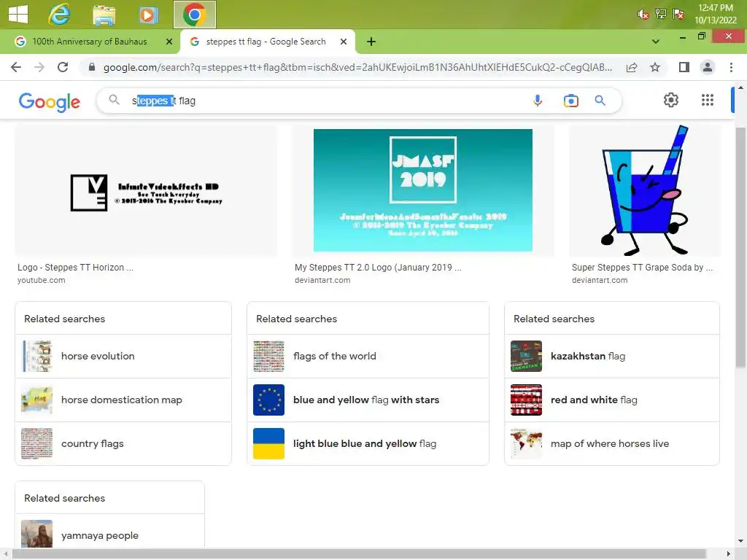Click the magnifier icon inside search box
This screenshot has width=747, height=560.
[114, 100]
